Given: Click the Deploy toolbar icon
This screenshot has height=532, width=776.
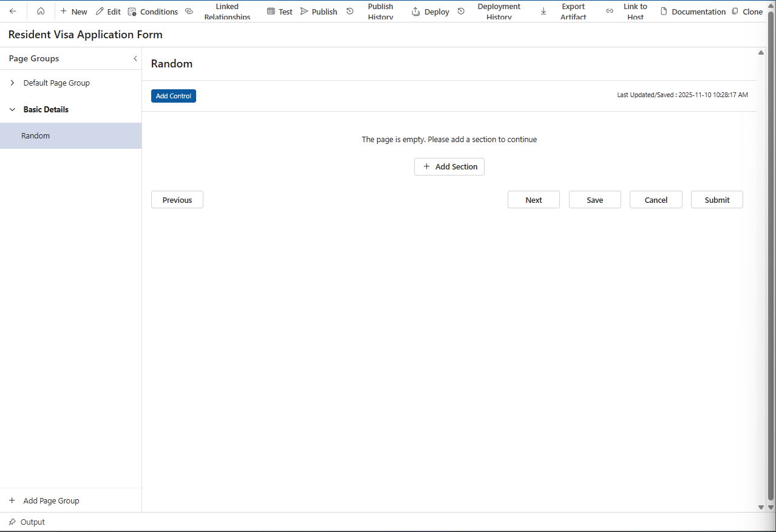Looking at the screenshot, I should click(x=431, y=12).
